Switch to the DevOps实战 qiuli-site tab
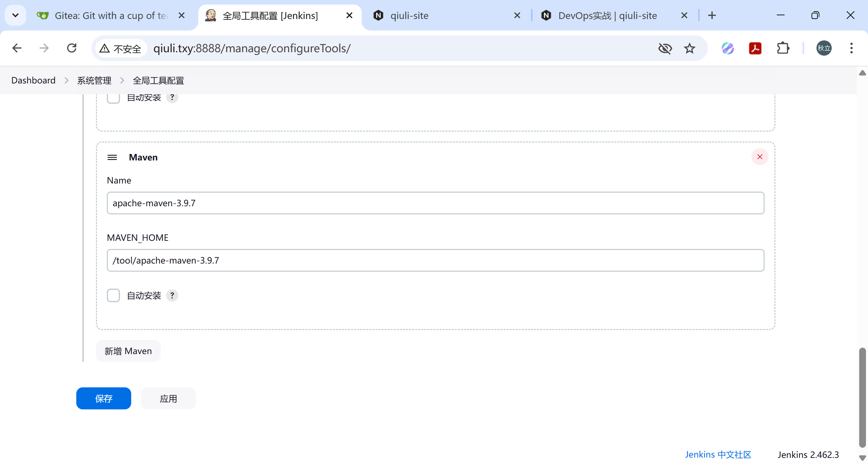Screen dimensions: 868x464 click(607, 16)
